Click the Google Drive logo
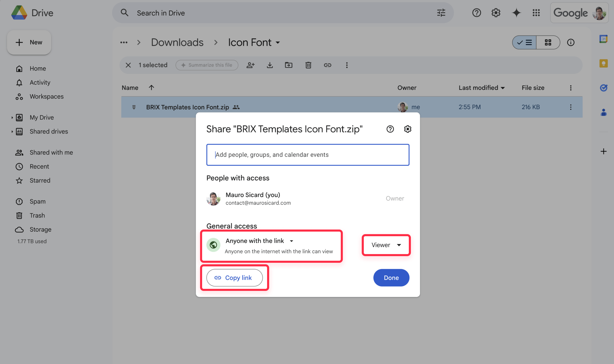614x364 pixels. click(x=19, y=13)
